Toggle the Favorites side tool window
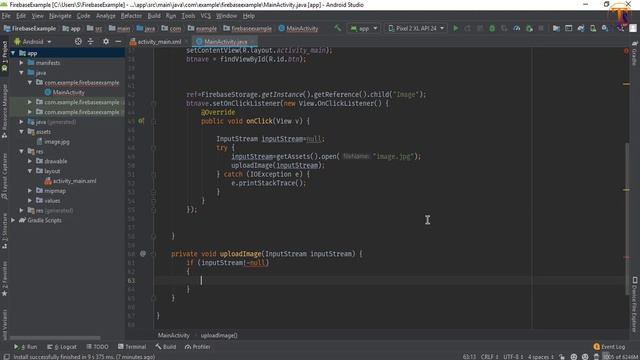This screenshot has height=360, width=640. [x=4, y=279]
